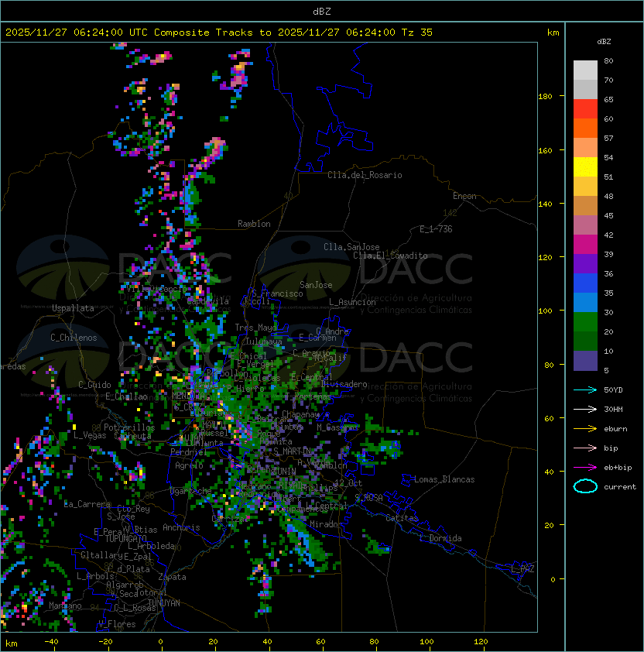Select the bright yellow 54–51 dBZ legend swatch
The height and width of the screenshot is (652, 644).
(585, 167)
